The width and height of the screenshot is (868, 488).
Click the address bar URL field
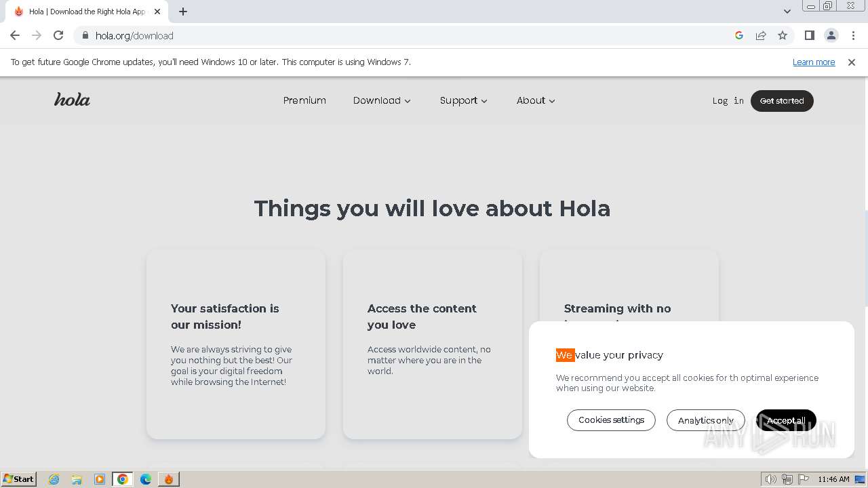407,35
